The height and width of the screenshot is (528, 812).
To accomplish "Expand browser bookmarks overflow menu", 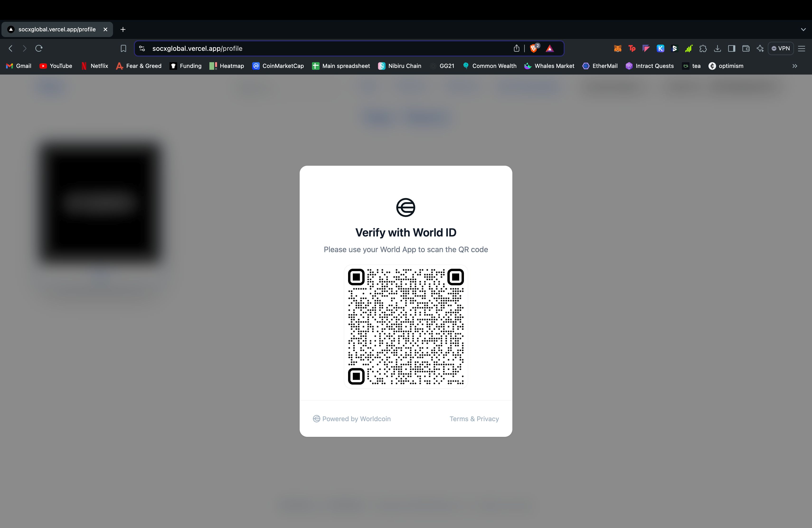I will (795, 66).
